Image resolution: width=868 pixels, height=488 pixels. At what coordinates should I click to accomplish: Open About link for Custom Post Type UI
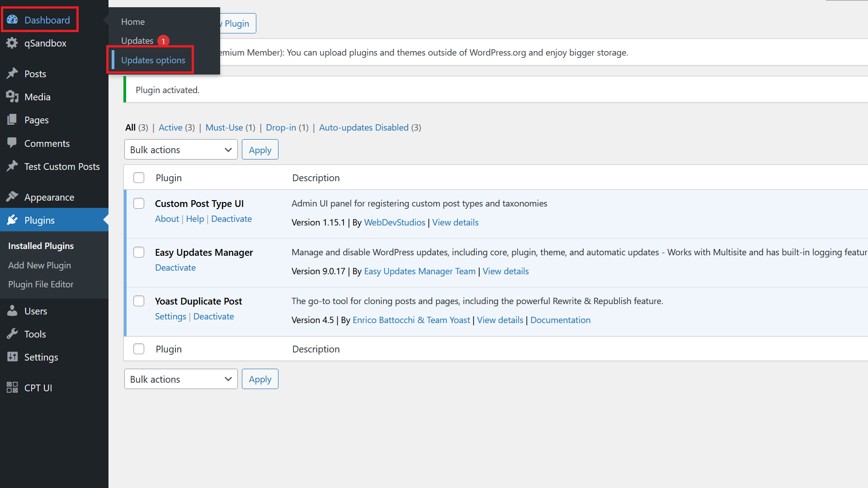[167, 219]
